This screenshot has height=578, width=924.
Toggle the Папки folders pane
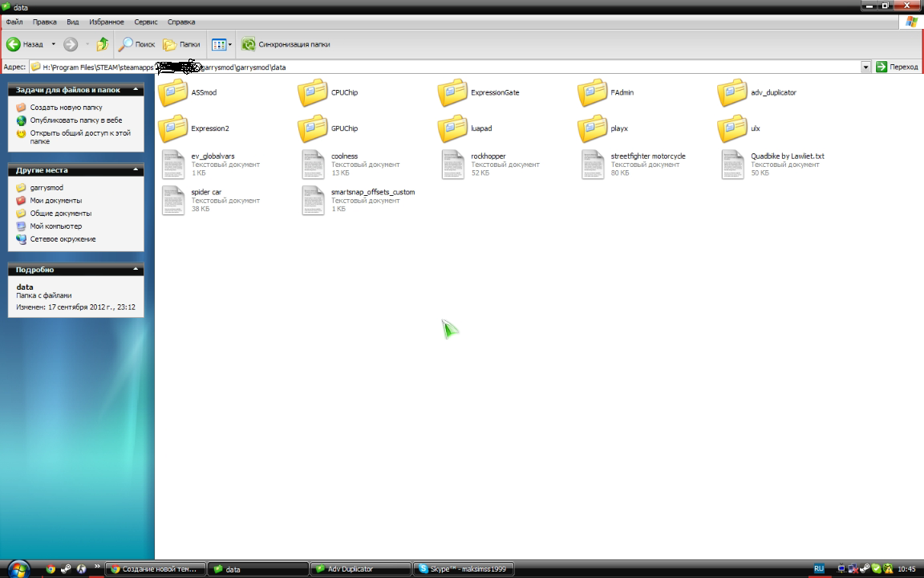click(181, 44)
